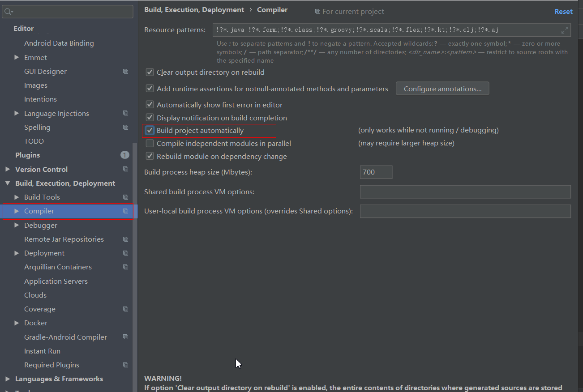The height and width of the screenshot is (392, 583).
Task: Click Configure annotations button
Action: pyautogui.click(x=442, y=89)
